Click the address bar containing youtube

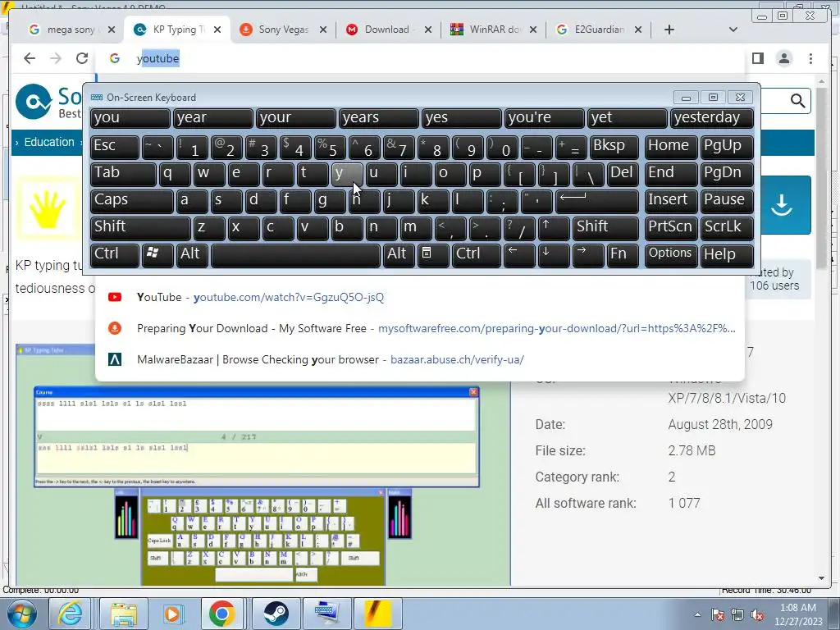[421, 58]
